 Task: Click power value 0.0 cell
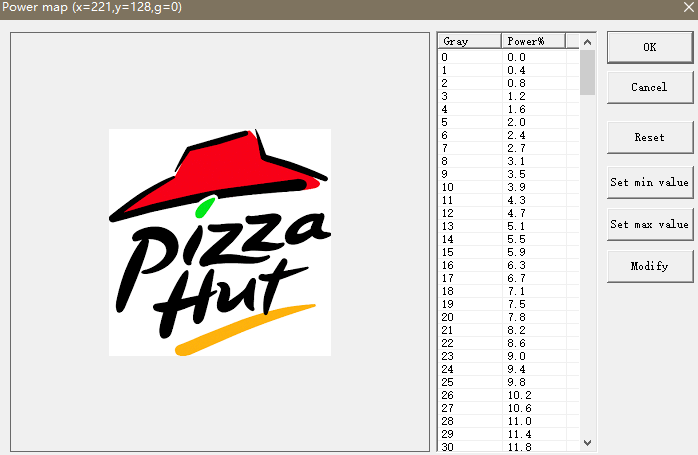(x=534, y=57)
